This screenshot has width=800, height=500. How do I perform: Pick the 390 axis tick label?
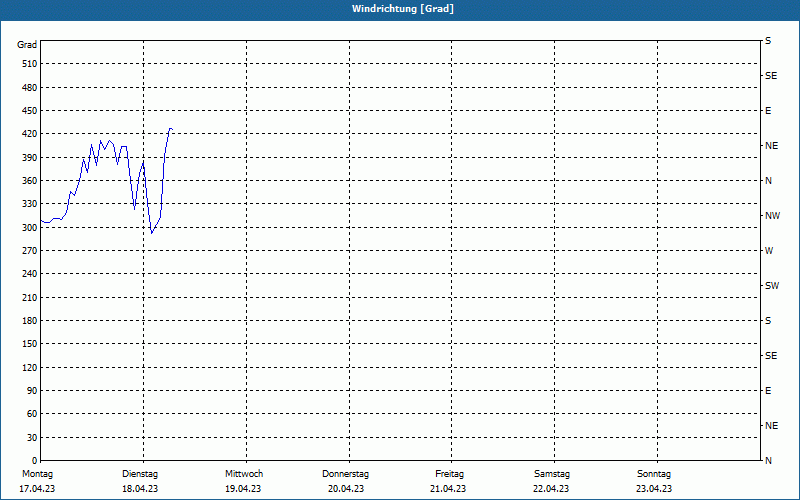(30, 158)
